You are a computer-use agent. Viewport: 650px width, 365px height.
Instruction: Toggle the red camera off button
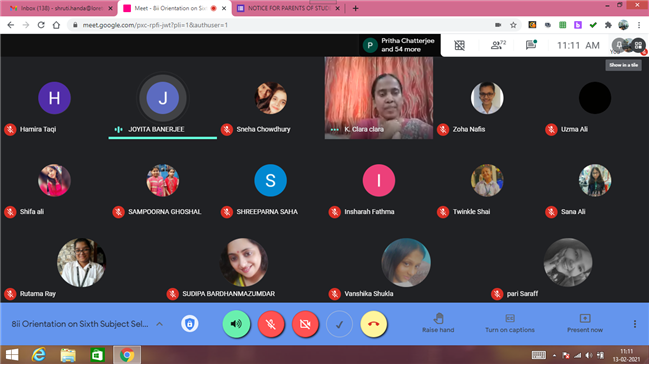[305, 324]
